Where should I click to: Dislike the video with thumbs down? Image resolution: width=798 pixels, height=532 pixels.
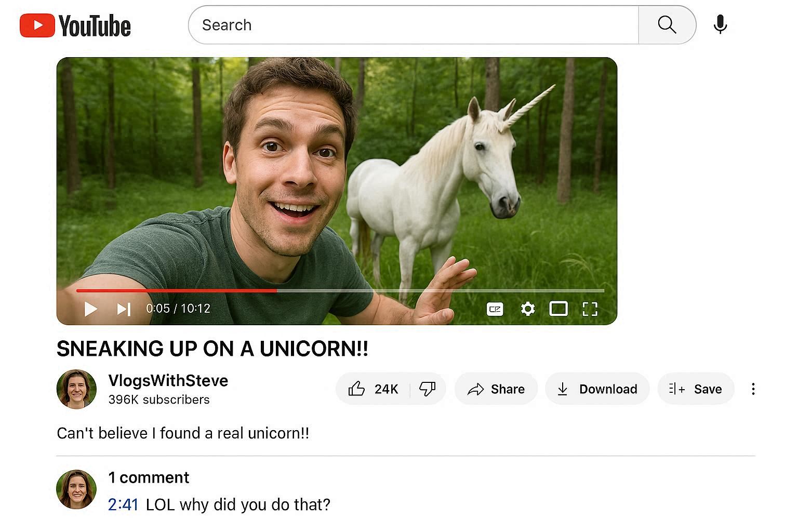tap(428, 389)
